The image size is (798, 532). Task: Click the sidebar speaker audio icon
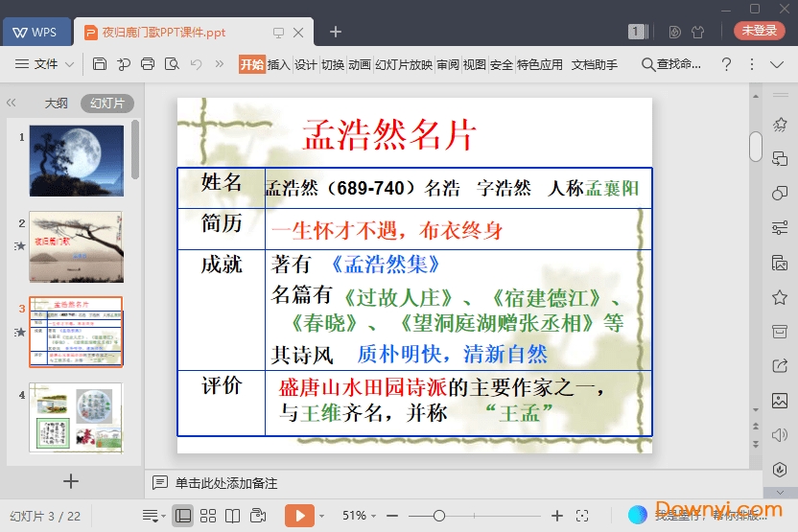click(x=780, y=435)
